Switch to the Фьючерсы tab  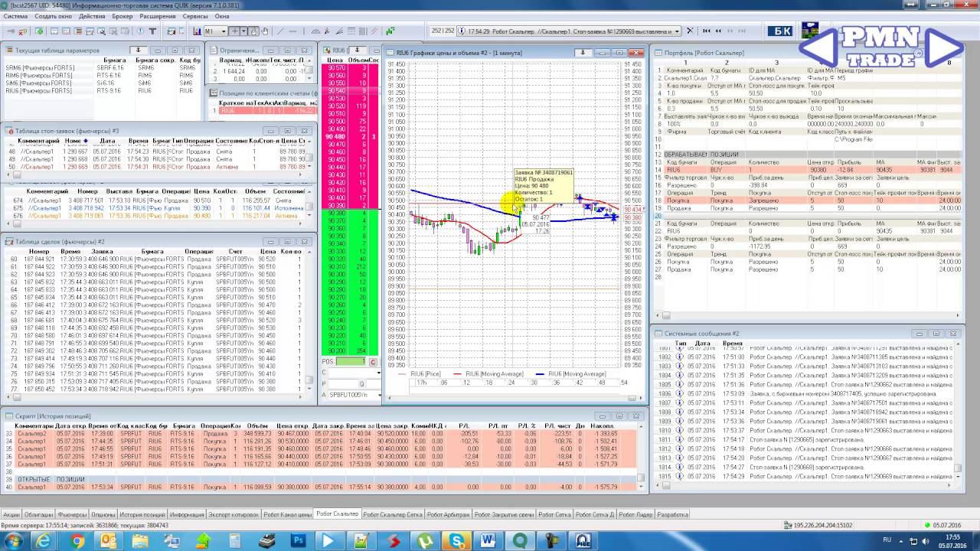point(71,515)
